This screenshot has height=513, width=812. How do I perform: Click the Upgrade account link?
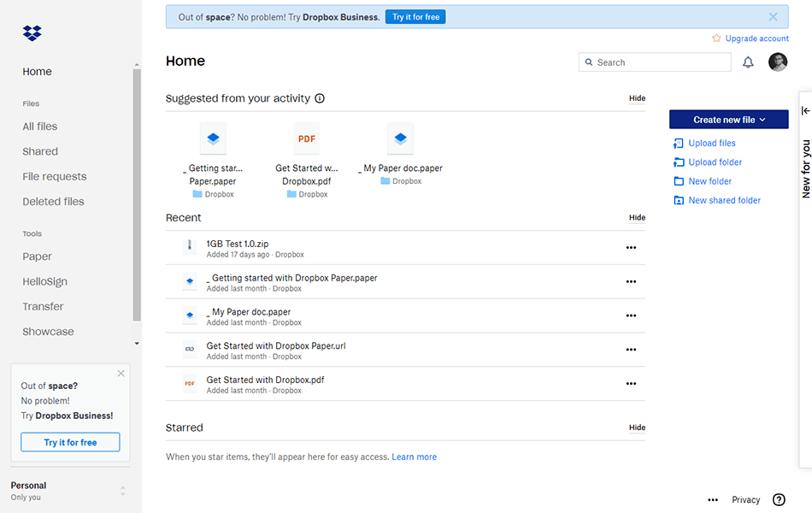756,38
